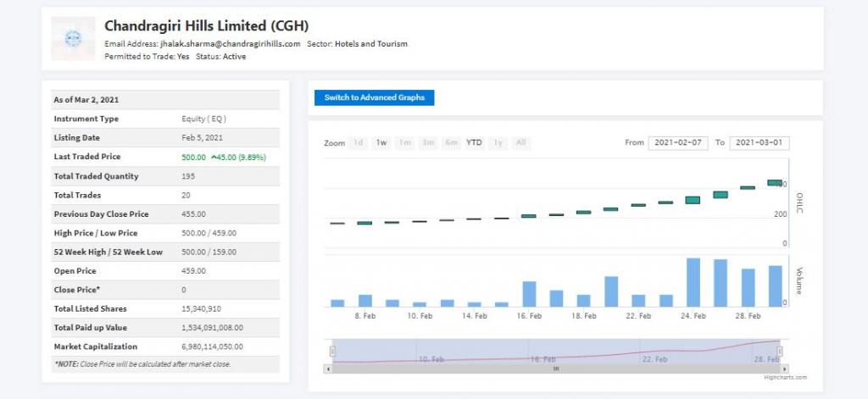This screenshot has height=399, width=868.
Task: Click the email jhalak.sharma@chandragirihills.com
Action: point(231,44)
